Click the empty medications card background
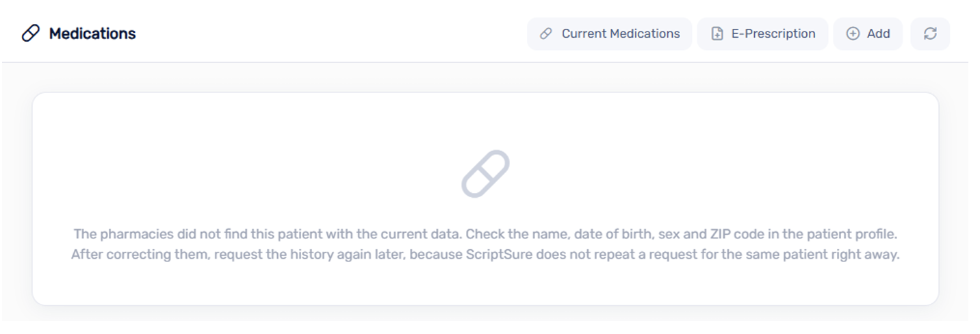This screenshot has width=980, height=334. pyautogui.click(x=485, y=123)
